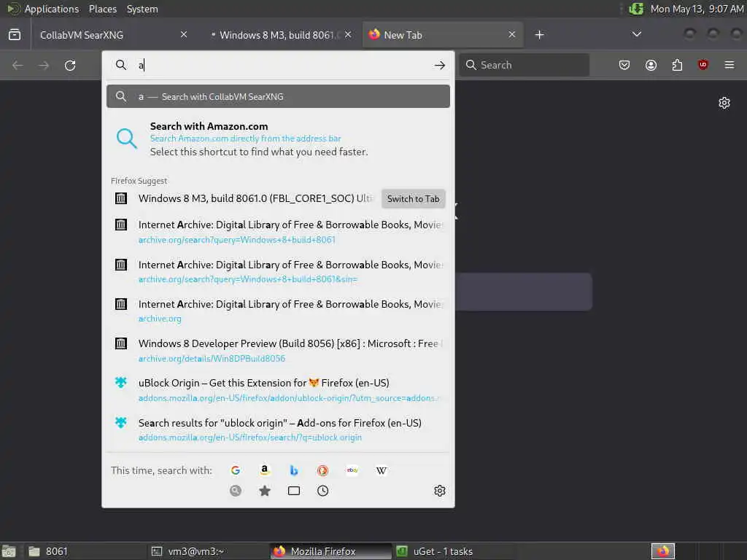Screen dimensions: 747x560
Task: Open System menu
Action: click(142, 9)
